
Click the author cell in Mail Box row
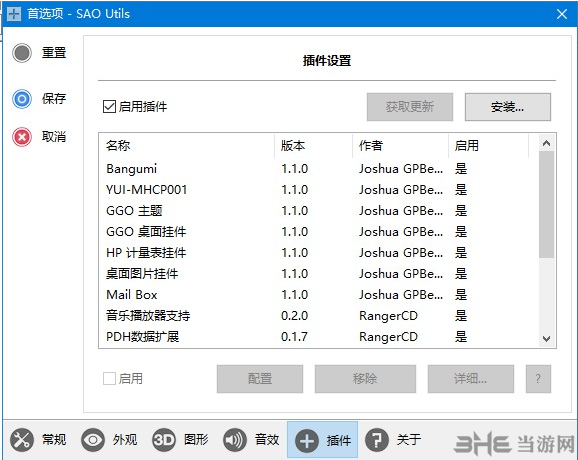401,295
